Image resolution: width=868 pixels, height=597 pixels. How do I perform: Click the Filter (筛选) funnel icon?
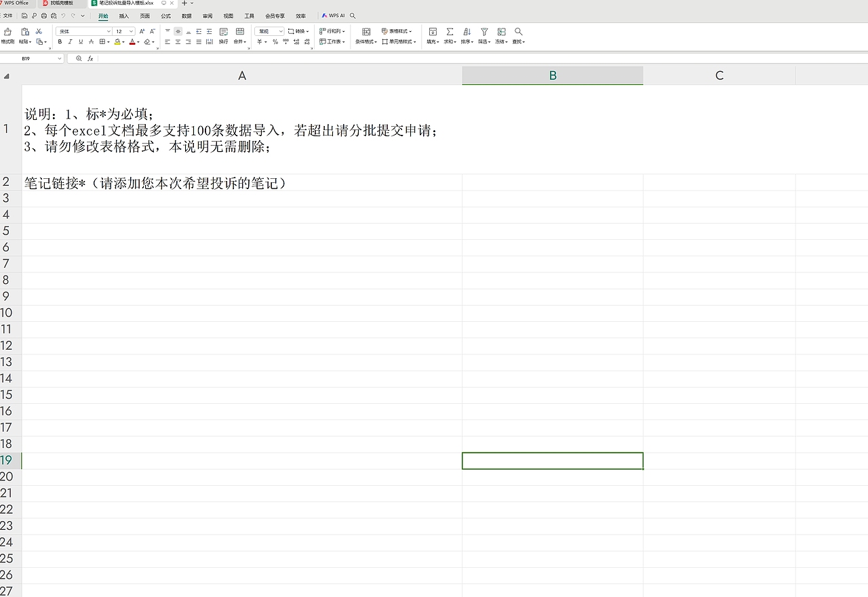point(484,32)
